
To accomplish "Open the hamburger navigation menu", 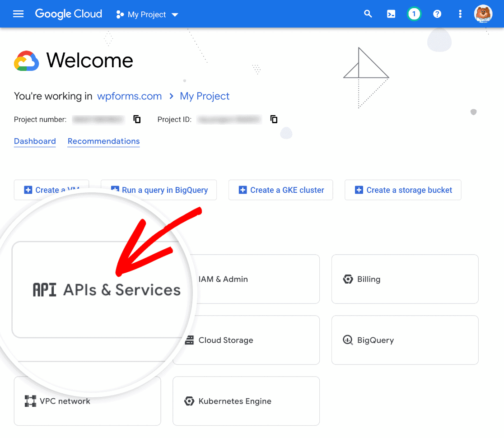I will [x=19, y=14].
